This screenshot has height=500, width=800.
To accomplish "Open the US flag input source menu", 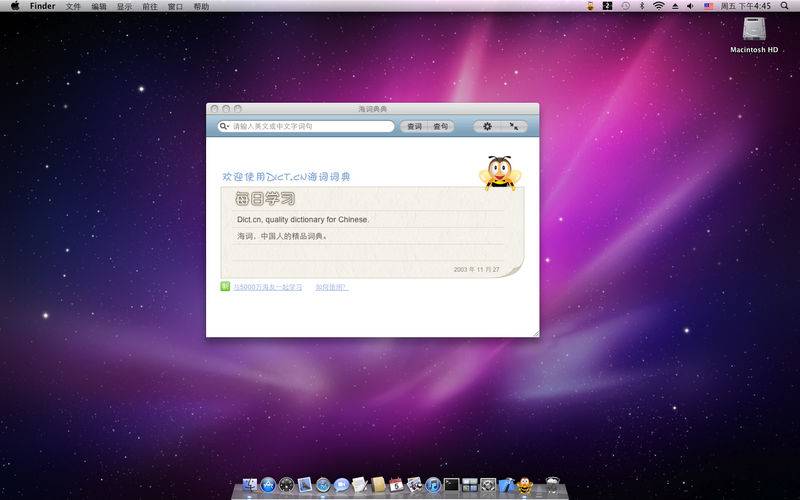I will (x=709, y=6).
